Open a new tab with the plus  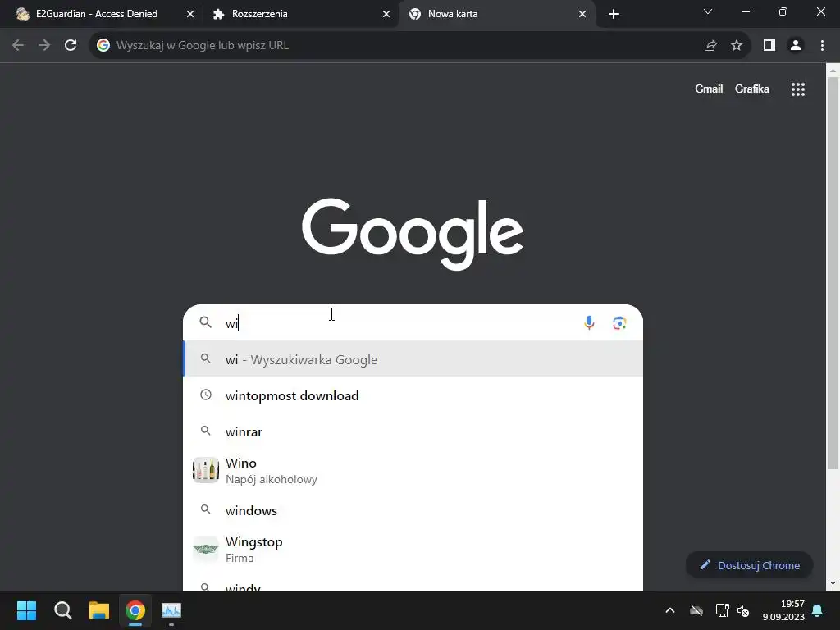click(x=614, y=14)
